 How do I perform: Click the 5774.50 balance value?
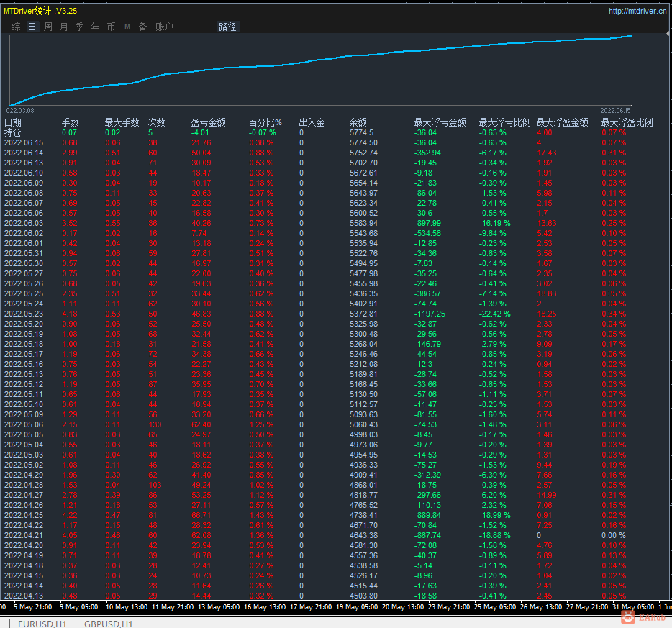pos(363,142)
